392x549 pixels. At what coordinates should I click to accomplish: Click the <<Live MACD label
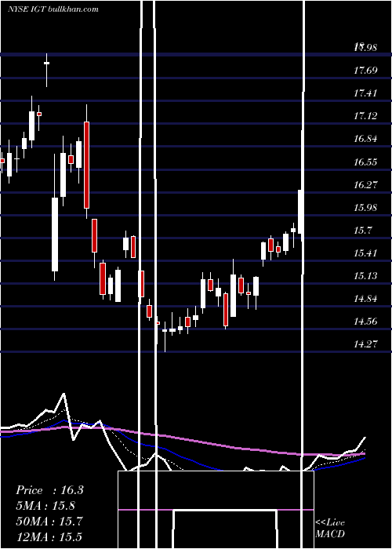tap(330, 528)
